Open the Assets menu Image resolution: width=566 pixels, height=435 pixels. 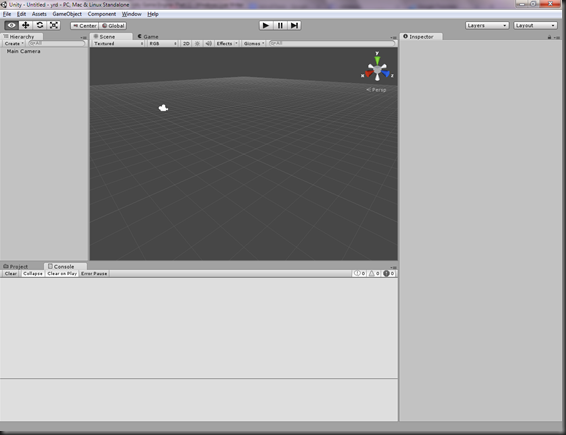(x=39, y=14)
